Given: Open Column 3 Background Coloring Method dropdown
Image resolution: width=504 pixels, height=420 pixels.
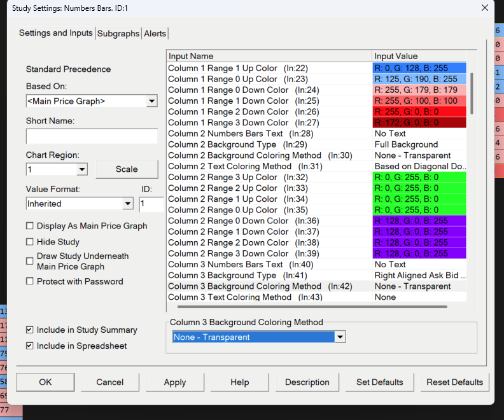Looking at the screenshot, I should click(340, 337).
